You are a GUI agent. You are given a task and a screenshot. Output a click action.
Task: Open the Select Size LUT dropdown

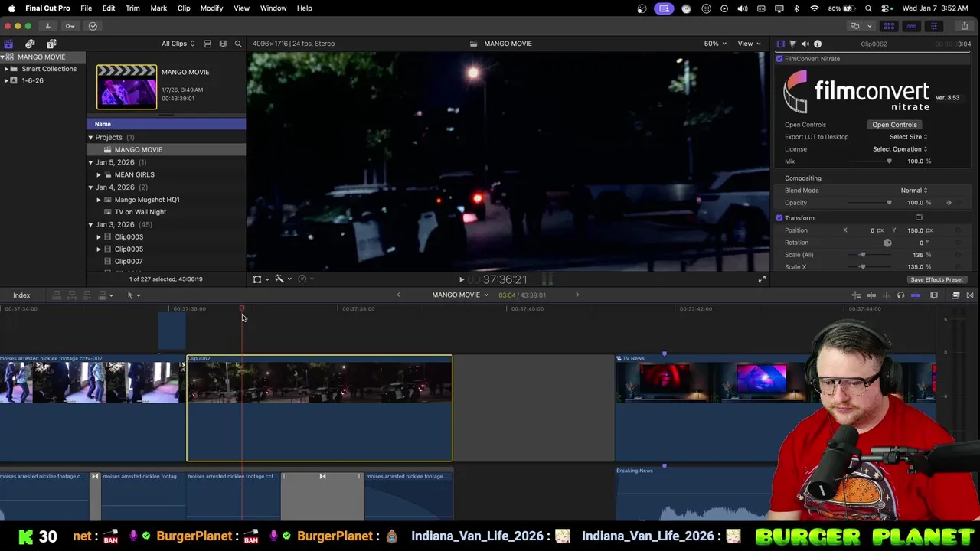click(x=908, y=137)
